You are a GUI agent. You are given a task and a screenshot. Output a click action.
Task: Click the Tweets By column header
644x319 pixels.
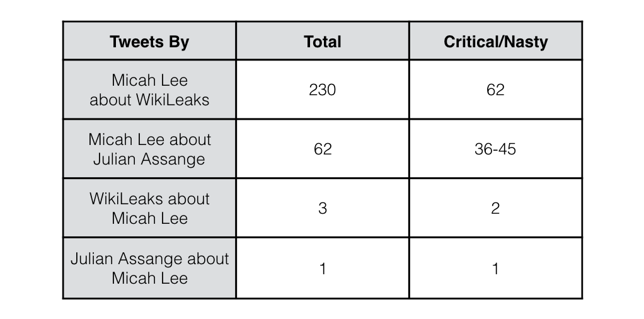(x=149, y=41)
